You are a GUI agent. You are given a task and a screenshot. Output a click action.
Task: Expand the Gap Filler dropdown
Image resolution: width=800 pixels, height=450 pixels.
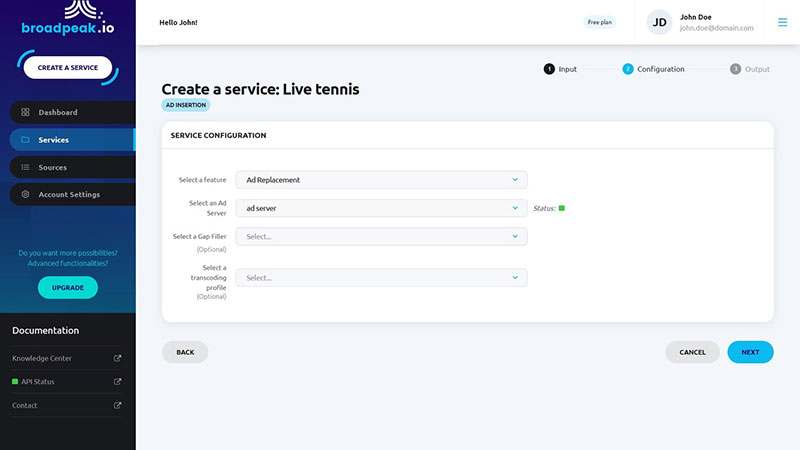[x=381, y=236]
